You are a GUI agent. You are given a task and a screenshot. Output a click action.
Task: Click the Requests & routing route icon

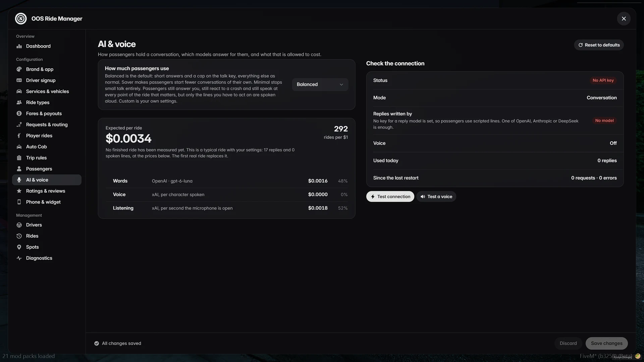pyautogui.click(x=19, y=125)
